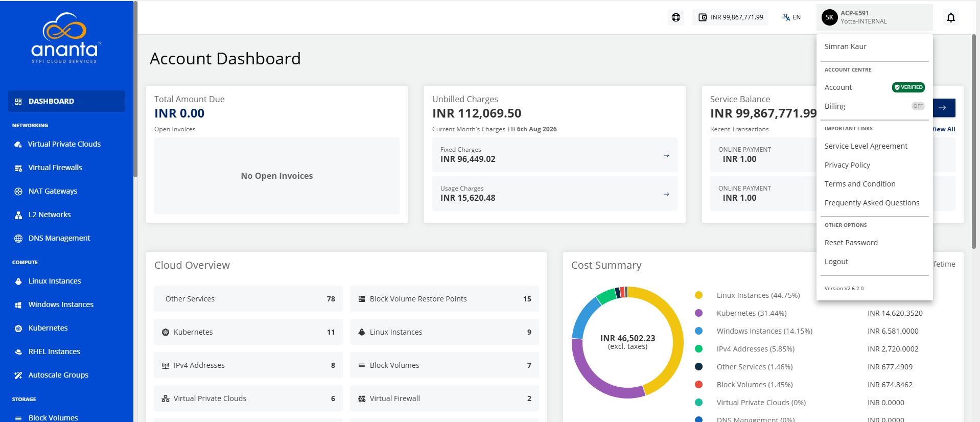Collapse the ACP-E591 account dropdown
The height and width of the screenshot is (422, 980).
(x=875, y=17)
